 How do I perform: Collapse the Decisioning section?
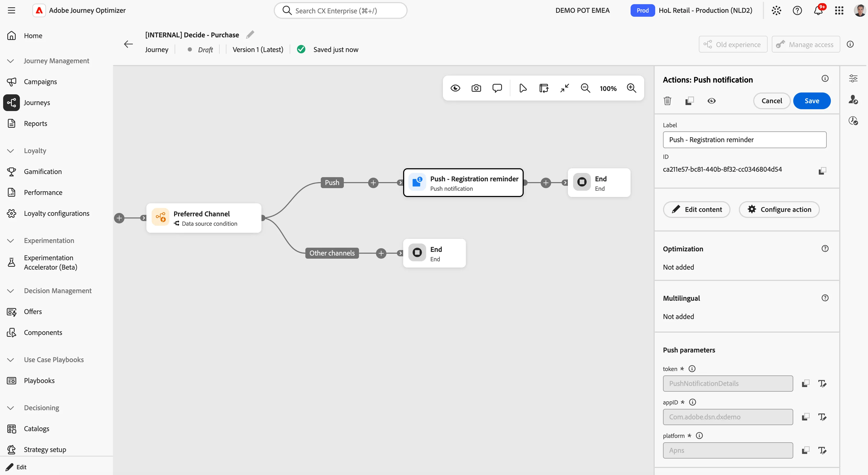click(10, 408)
